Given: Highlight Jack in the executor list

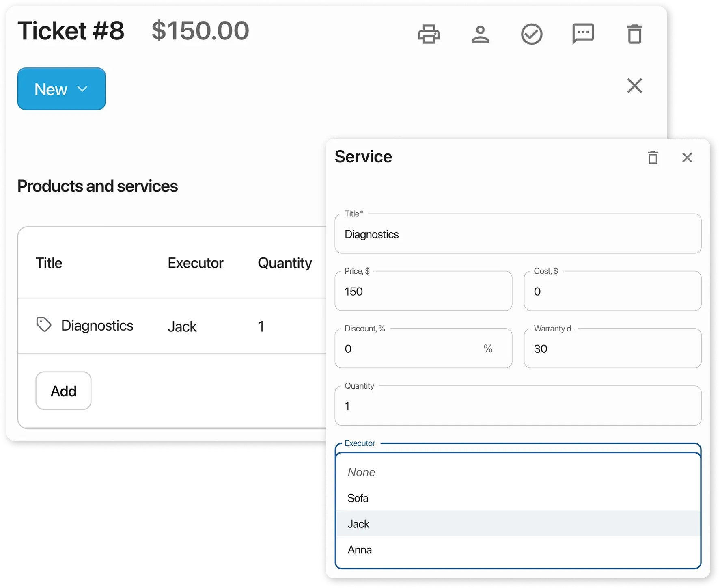Looking at the screenshot, I should coord(358,524).
